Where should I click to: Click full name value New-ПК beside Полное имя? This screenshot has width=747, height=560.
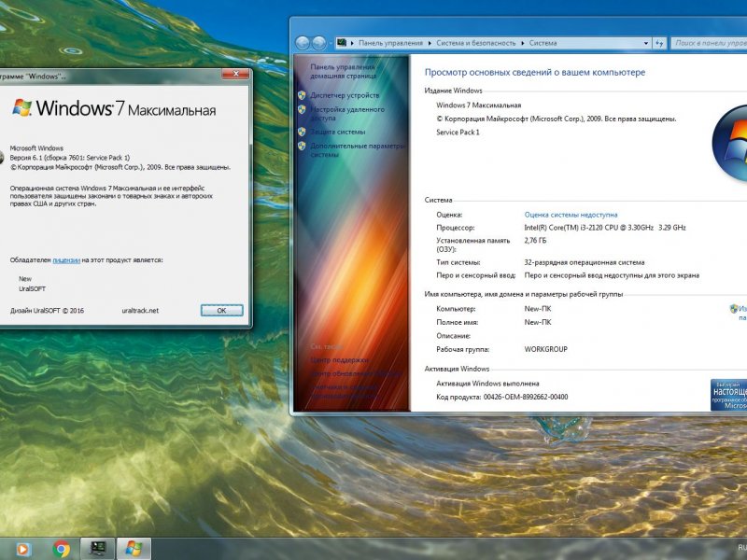(x=538, y=322)
